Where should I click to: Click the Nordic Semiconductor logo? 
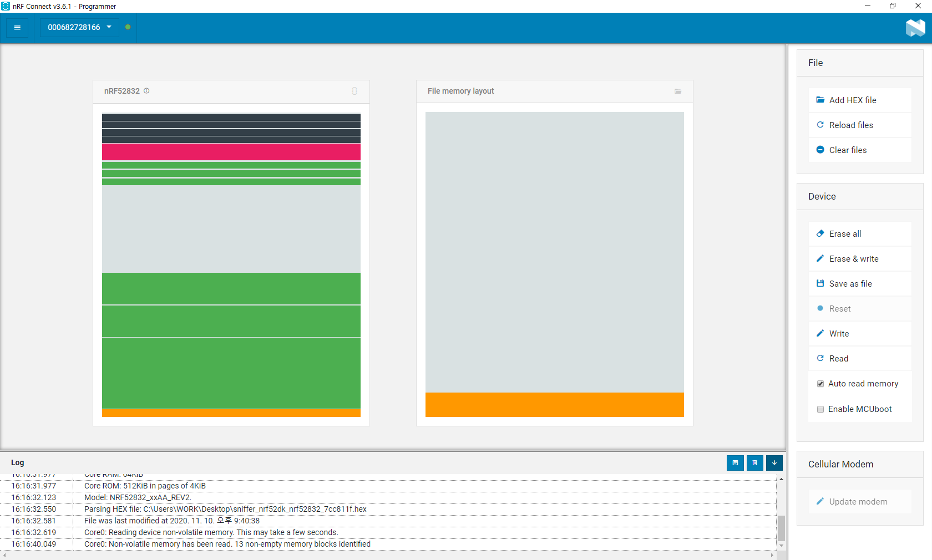tap(915, 28)
